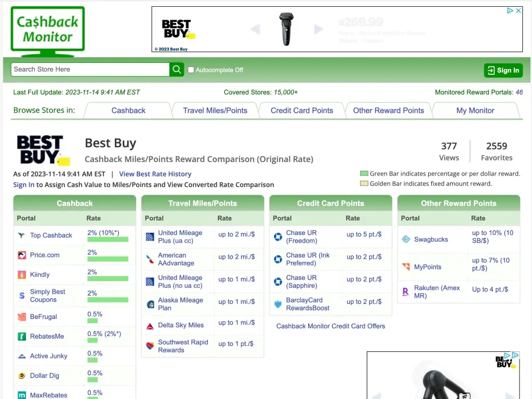This screenshot has width=532, height=399.
Task: Close the top Best Buy banner ad
Action: [518, 10]
